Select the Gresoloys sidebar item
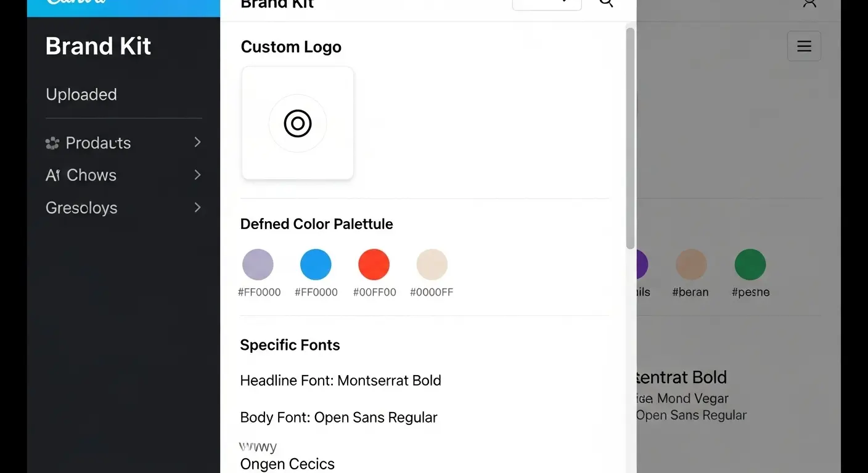This screenshot has height=473, width=868. point(81,208)
